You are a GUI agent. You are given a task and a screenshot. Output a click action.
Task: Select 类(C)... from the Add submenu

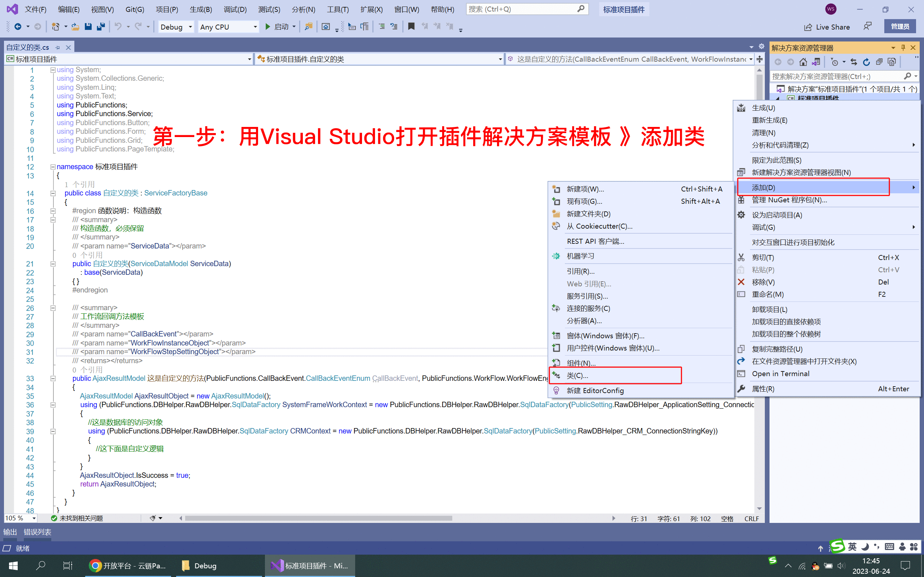coord(577,375)
